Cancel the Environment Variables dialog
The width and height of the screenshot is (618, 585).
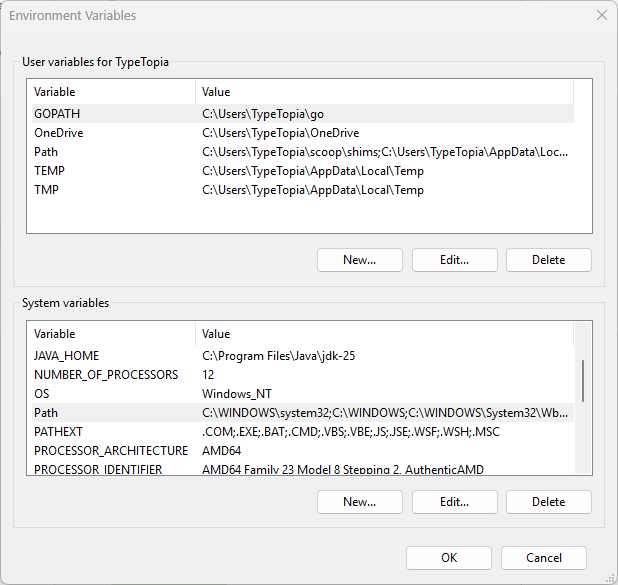tap(543, 558)
